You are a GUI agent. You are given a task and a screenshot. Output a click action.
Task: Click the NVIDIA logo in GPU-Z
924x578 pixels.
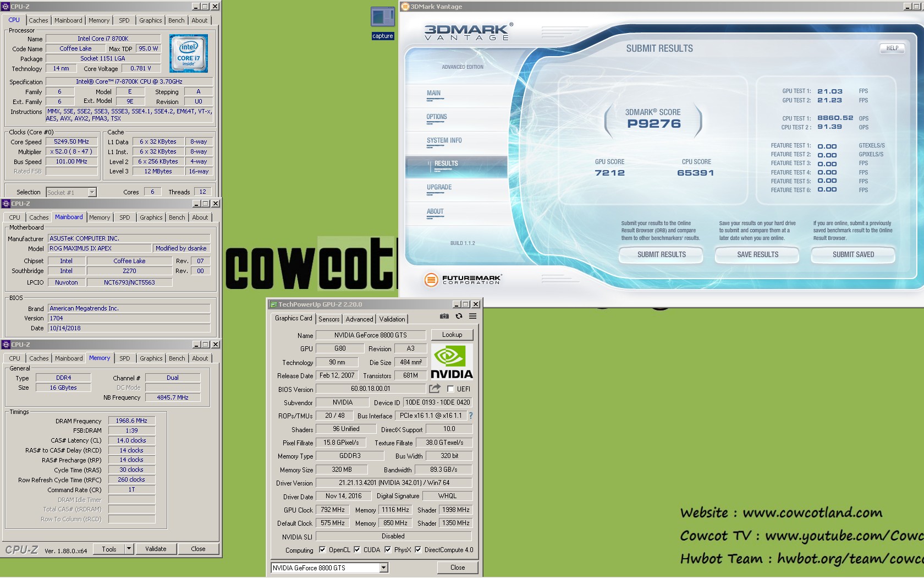point(452,362)
